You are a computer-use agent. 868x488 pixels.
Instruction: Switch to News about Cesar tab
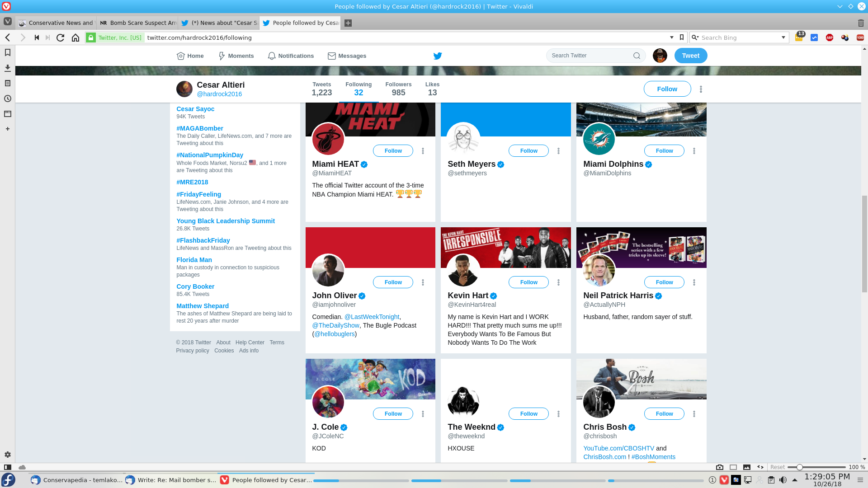pyautogui.click(x=219, y=23)
